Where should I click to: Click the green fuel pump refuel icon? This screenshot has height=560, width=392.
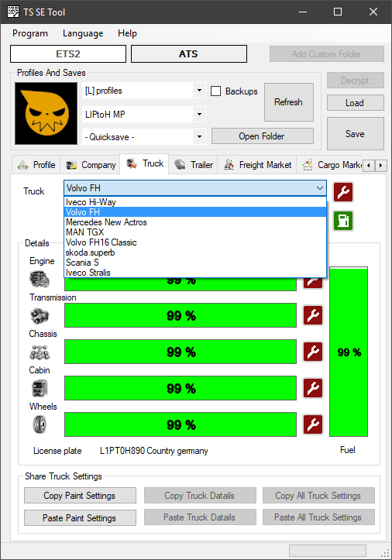343,221
